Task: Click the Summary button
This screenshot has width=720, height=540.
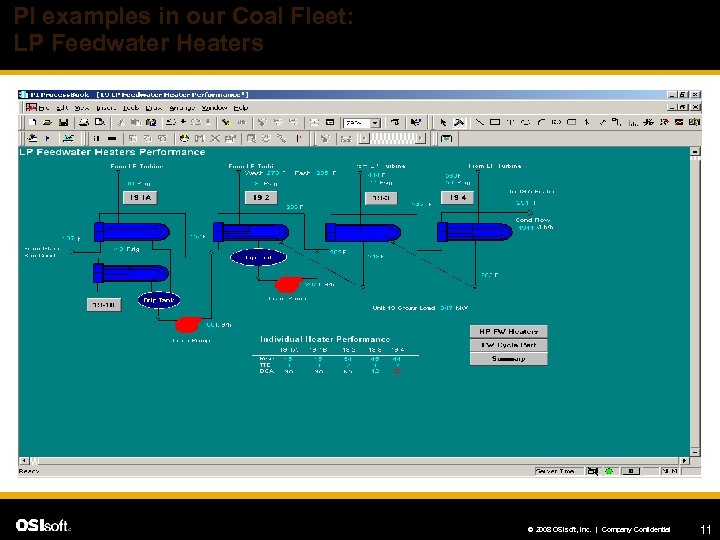Action: tap(508, 359)
